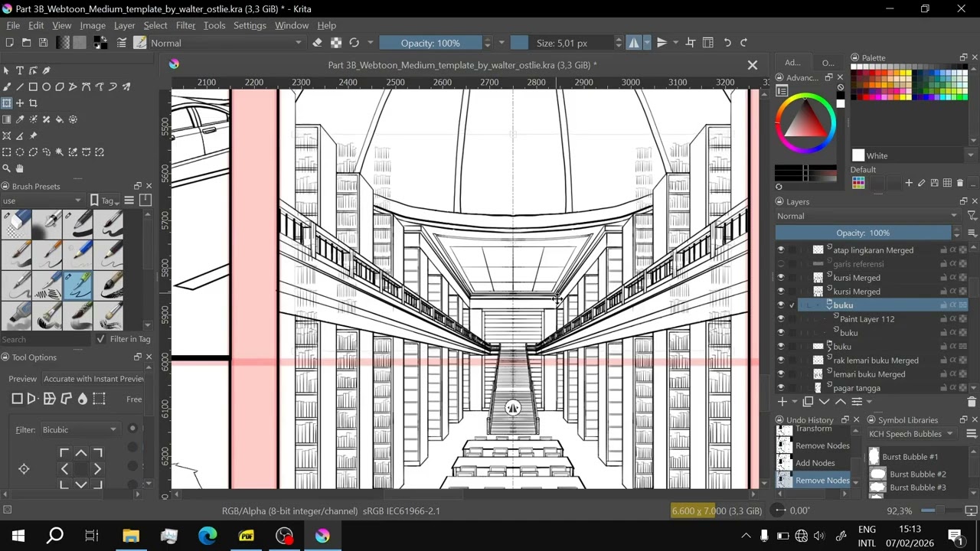This screenshot has height=551, width=980.
Task: Open the Window menu
Action: (292, 25)
